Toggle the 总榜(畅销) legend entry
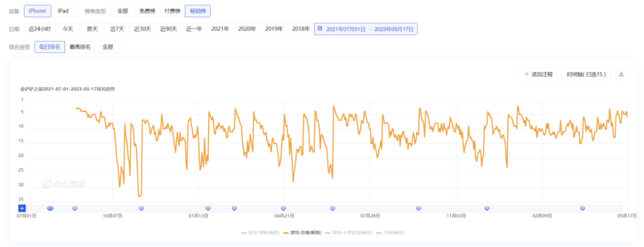This screenshot has height=247, width=644. point(390,233)
